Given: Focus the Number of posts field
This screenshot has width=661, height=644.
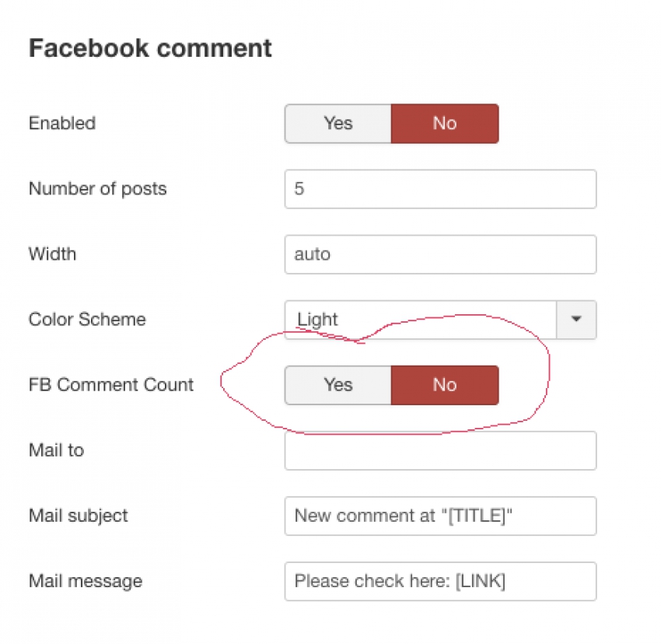Looking at the screenshot, I should 440,189.
